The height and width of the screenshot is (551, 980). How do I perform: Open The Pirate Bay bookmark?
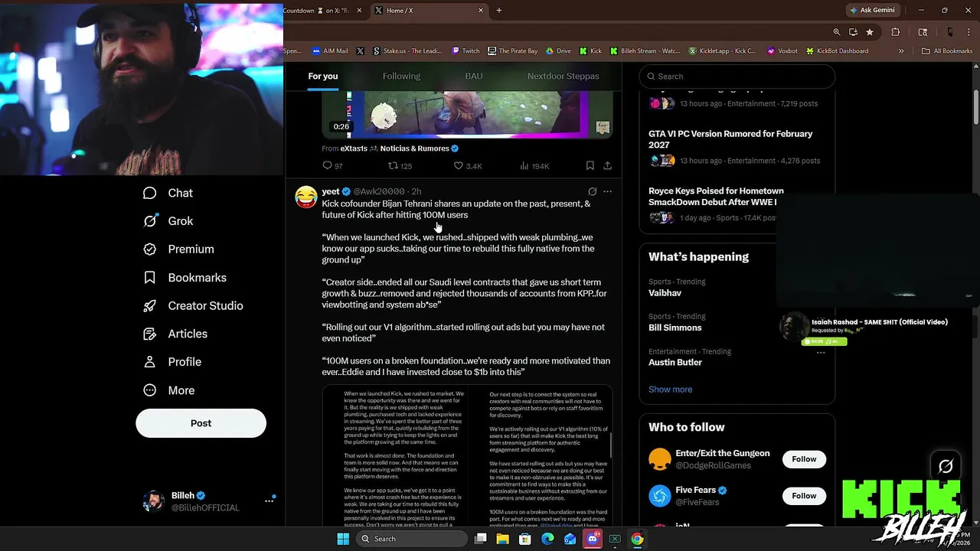pos(512,51)
